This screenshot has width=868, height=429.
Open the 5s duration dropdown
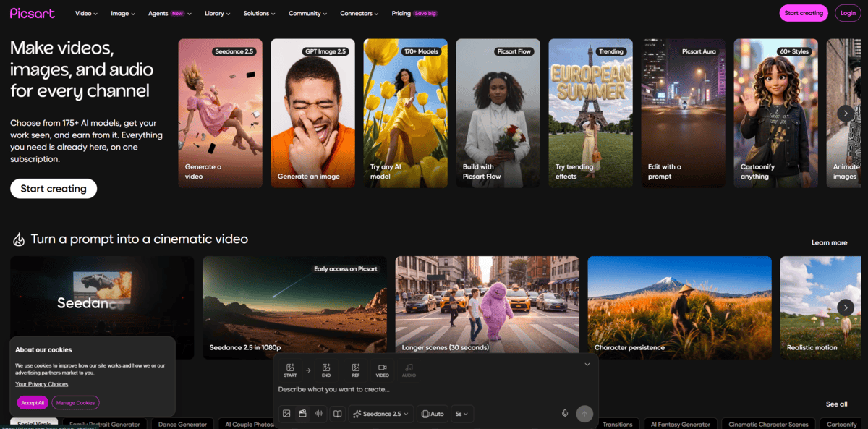[461, 414]
